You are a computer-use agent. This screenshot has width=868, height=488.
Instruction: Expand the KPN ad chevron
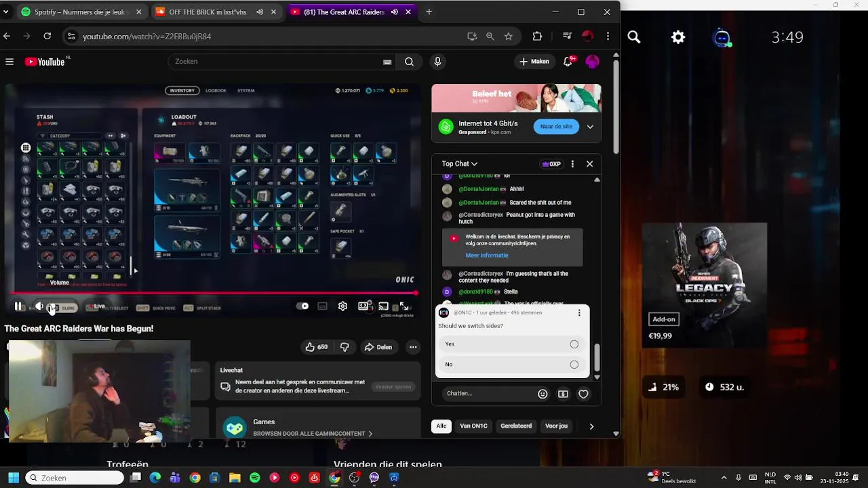(x=590, y=127)
